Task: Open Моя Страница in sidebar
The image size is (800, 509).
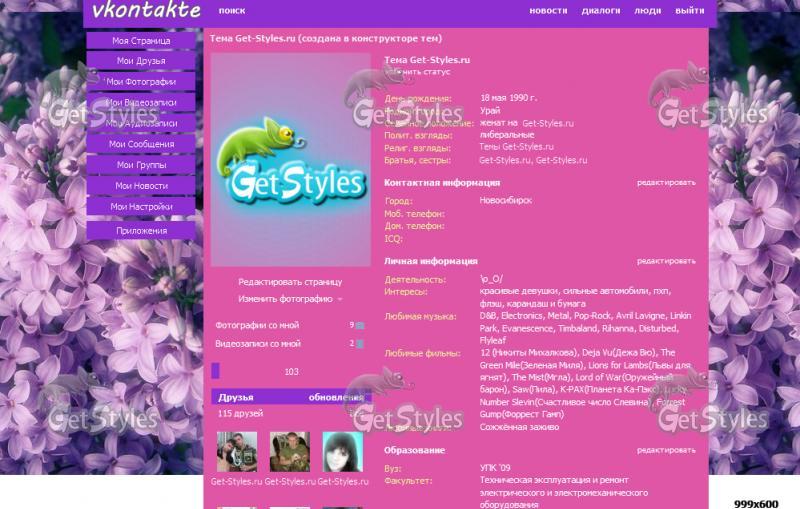Action: tap(141, 41)
